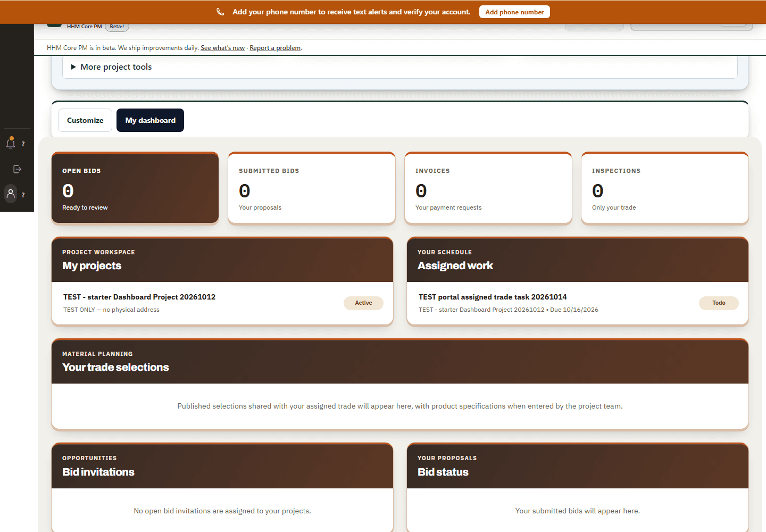The width and height of the screenshot is (766, 532).
Task: Click the Bid invitations heading
Action: point(98,472)
